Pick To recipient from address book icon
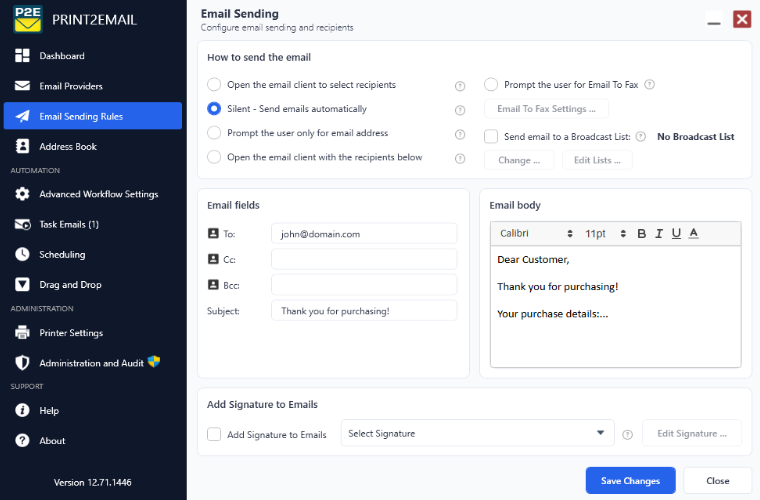This screenshot has width=760, height=500. click(213, 234)
